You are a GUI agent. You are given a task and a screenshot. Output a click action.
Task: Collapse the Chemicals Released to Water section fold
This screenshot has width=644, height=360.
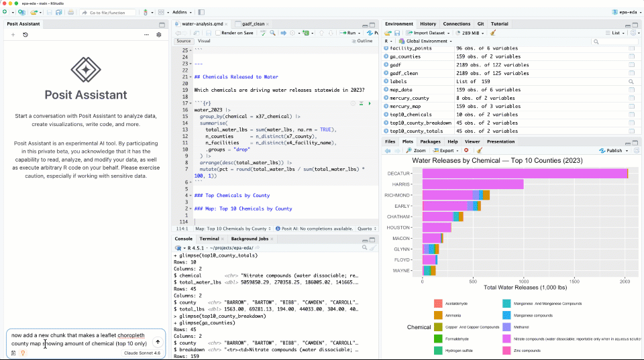[x=191, y=77]
